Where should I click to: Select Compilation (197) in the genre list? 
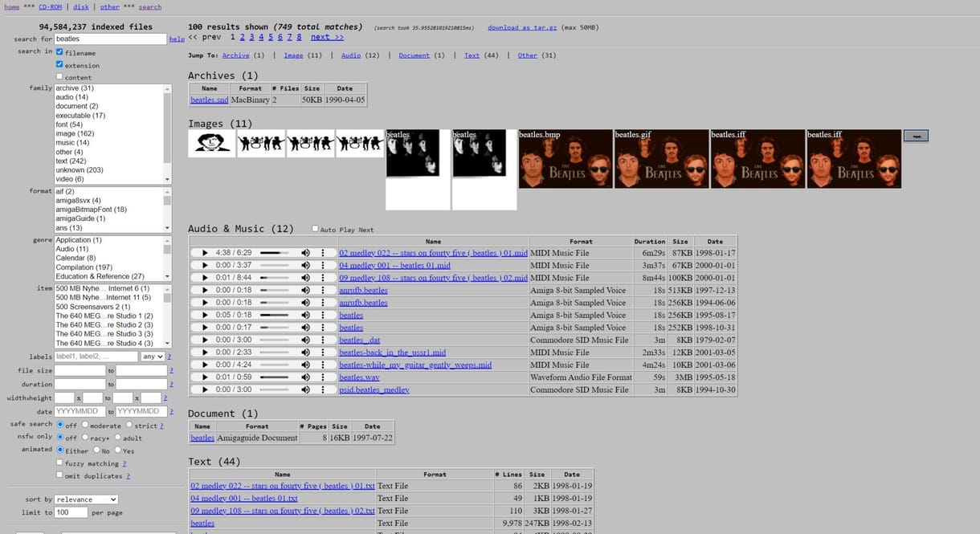pos(84,267)
